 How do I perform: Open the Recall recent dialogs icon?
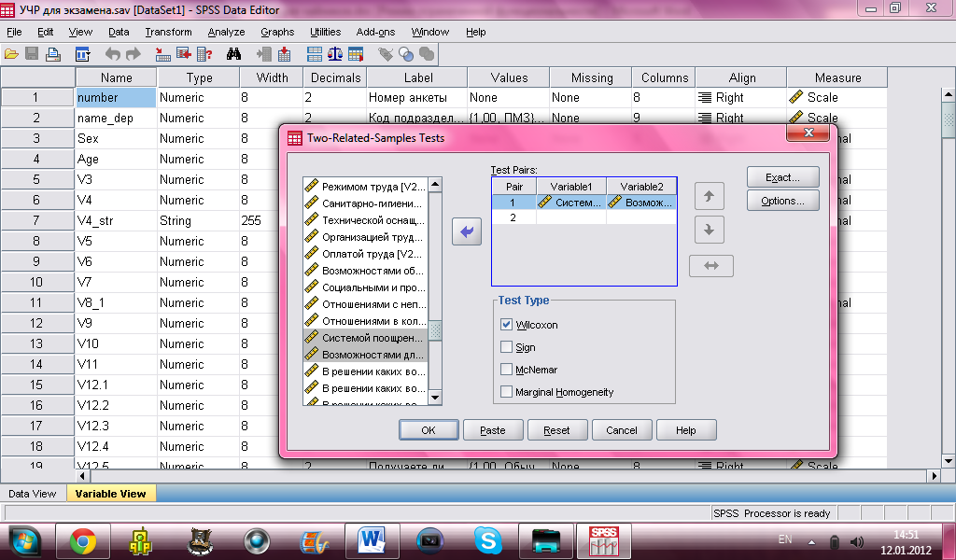[82, 54]
